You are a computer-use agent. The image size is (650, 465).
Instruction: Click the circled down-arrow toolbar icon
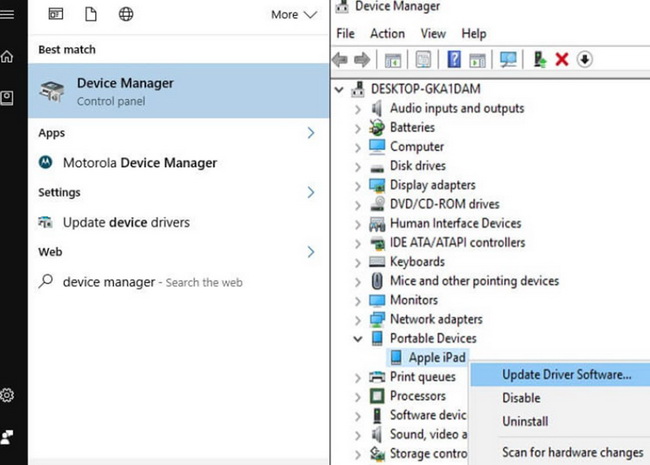(584, 59)
